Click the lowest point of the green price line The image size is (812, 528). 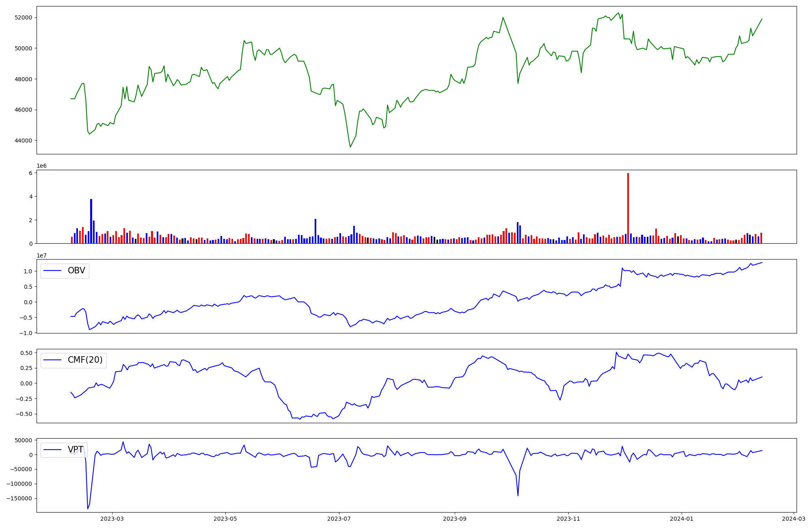coord(350,147)
